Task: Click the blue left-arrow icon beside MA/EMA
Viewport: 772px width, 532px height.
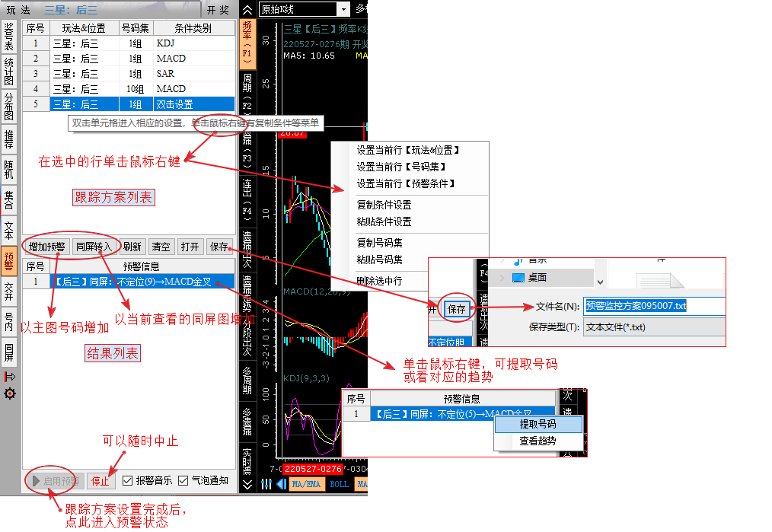Action: pyautogui.click(x=281, y=484)
